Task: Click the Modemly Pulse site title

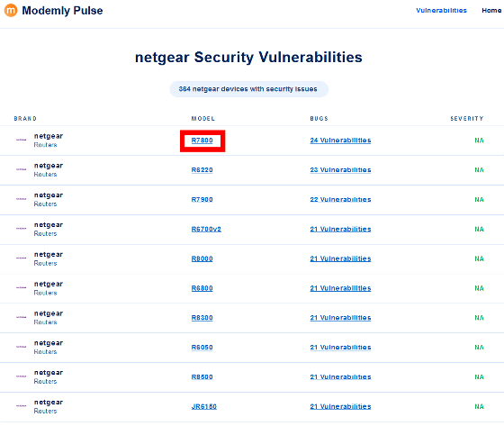Action: [62, 11]
